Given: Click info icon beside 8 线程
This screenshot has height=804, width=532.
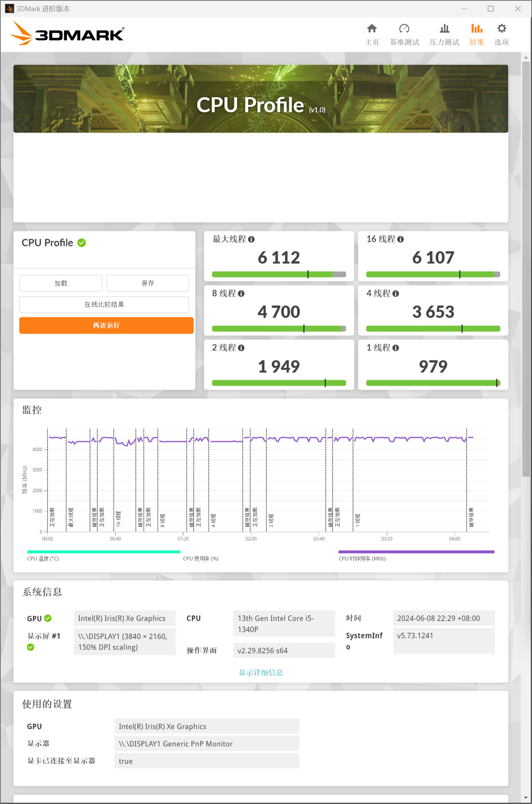Looking at the screenshot, I should click(x=241, y=294).
